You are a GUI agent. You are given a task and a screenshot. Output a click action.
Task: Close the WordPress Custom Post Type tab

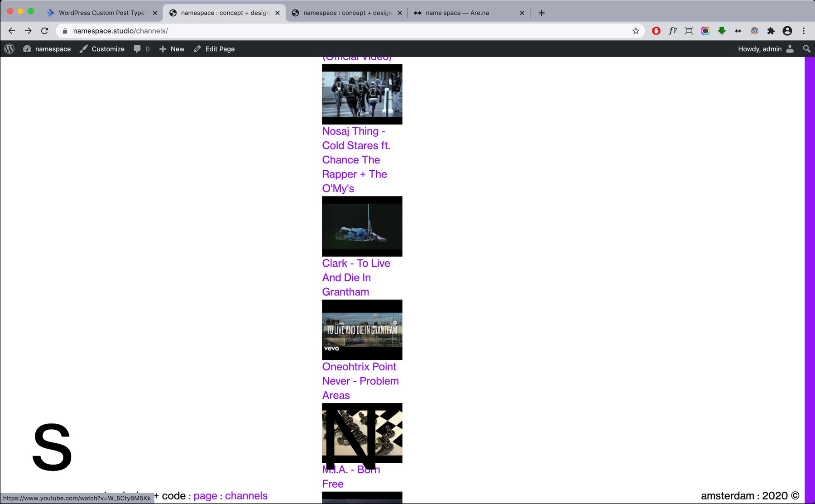tap(155, 13)
